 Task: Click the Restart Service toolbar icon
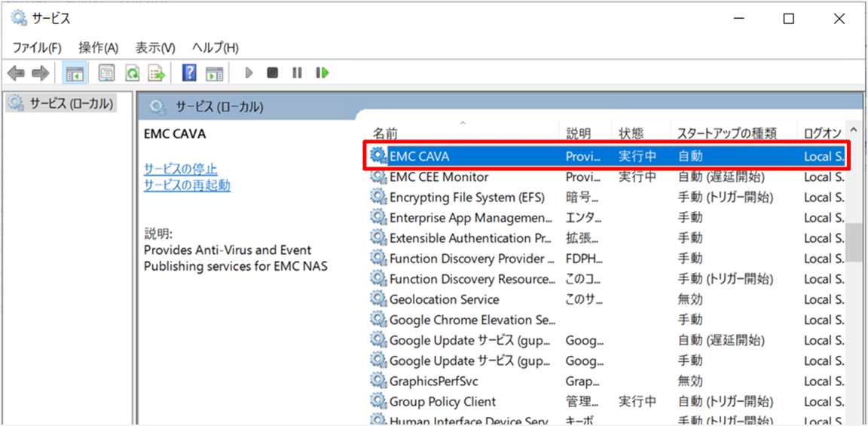pyautogui.click(x=322, y=72)
